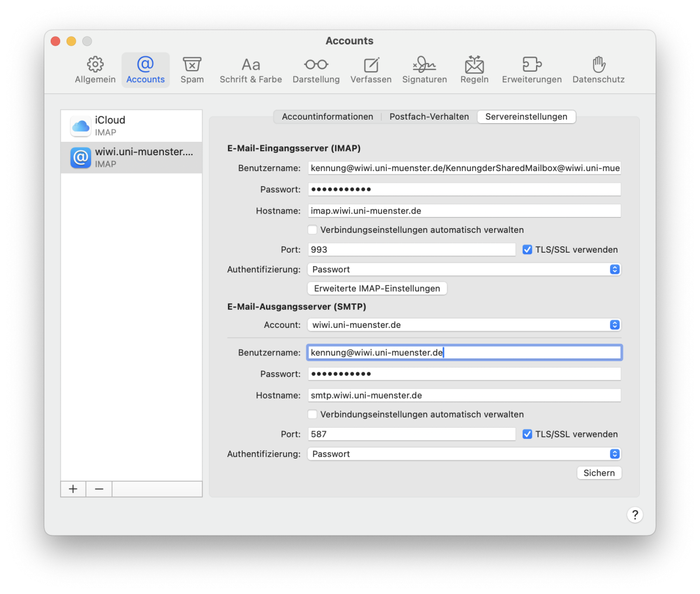Open the SMTP Account dropdown
Viewport: 700px width, 594px height.
click(x=464, y=325)
